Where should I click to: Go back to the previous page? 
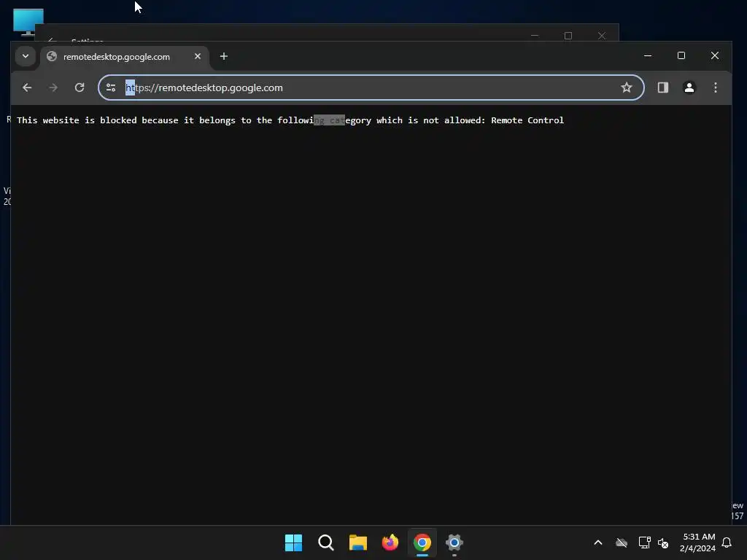[x=27, y=87]
